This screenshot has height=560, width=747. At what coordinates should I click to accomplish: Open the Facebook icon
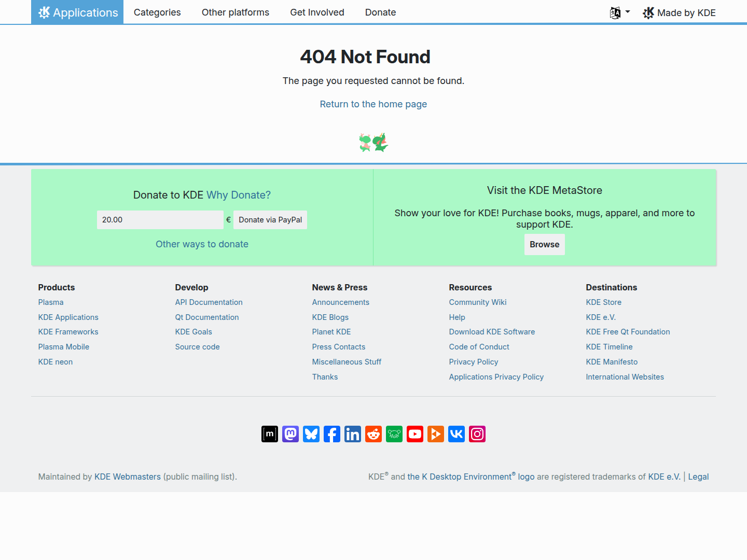[x=332, y=434]
